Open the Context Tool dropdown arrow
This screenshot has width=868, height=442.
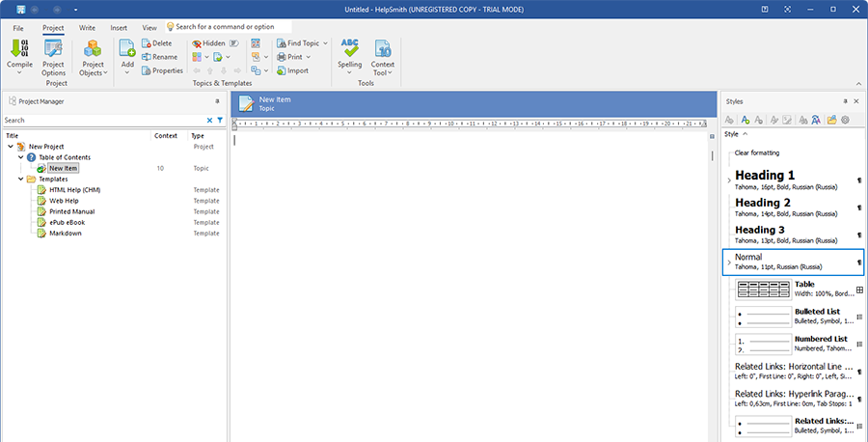[x=390, y=72]
